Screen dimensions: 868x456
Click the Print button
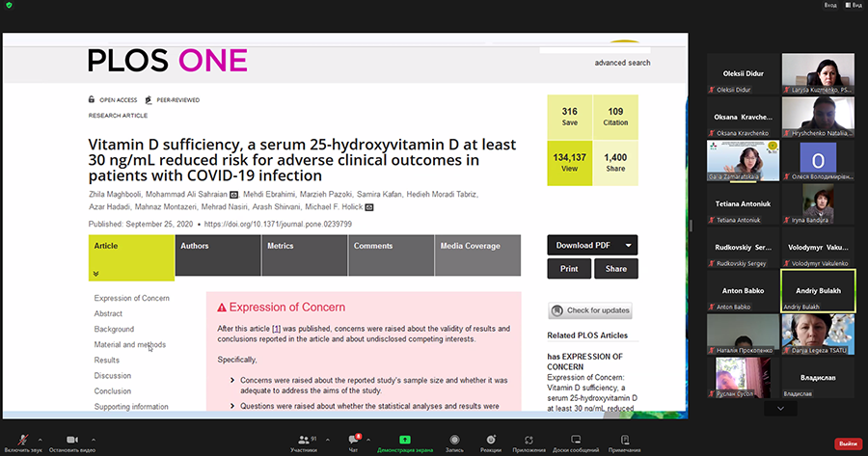point(569,268)
